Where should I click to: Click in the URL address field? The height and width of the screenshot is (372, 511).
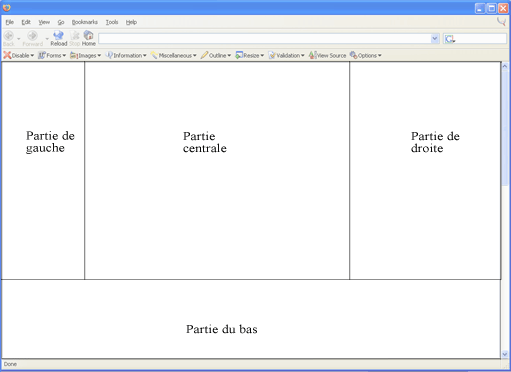pos(265,39)
